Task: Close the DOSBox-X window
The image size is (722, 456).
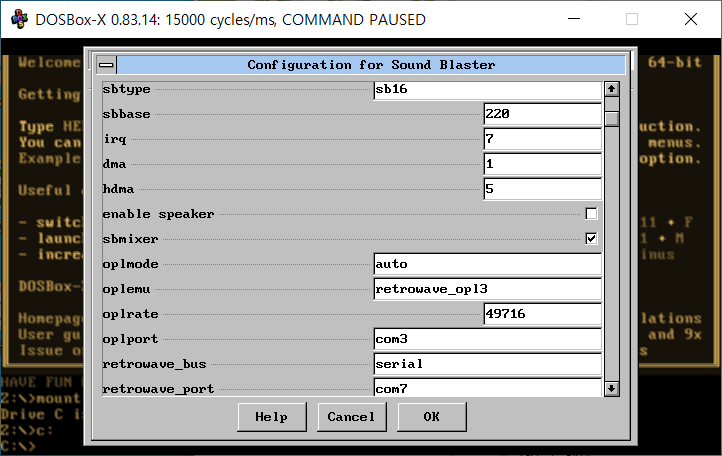Action: point(691,19)
